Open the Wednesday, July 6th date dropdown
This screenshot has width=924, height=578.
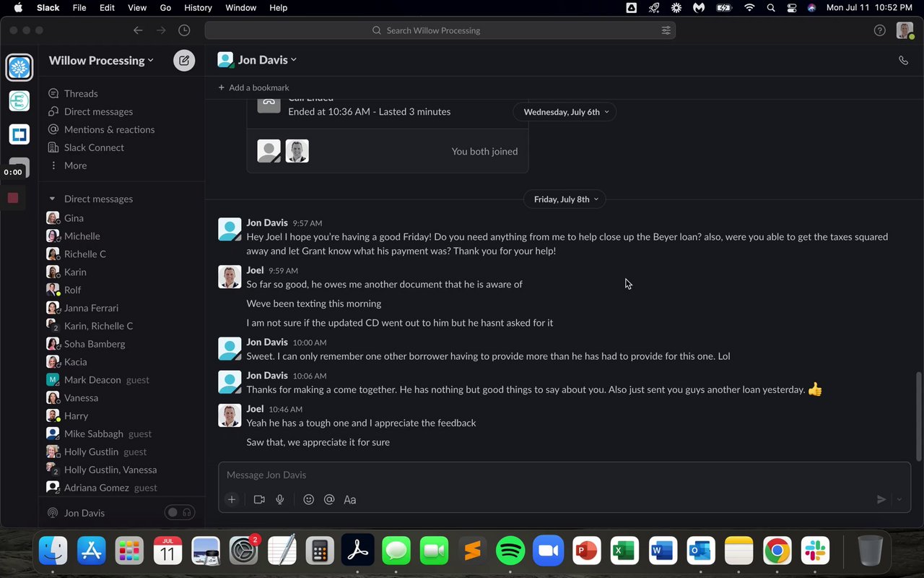[565, 112]
